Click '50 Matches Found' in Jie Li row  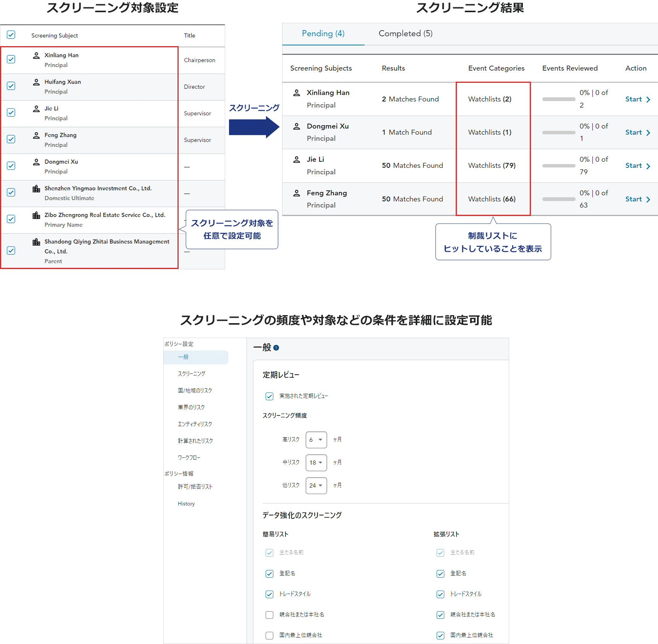coord(413,166)
